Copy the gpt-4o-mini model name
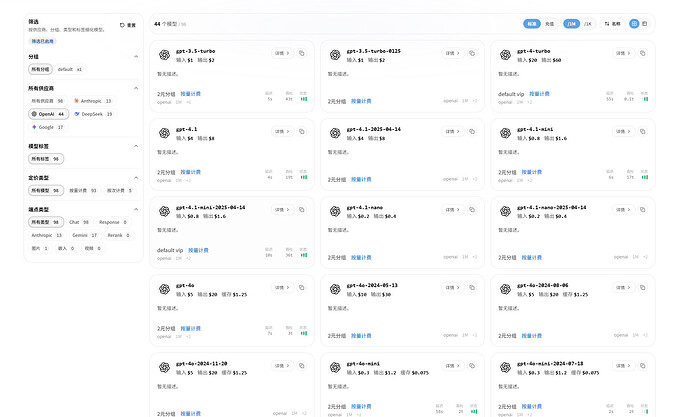Screen dimensions: 690x417 [x=472, y=366]
